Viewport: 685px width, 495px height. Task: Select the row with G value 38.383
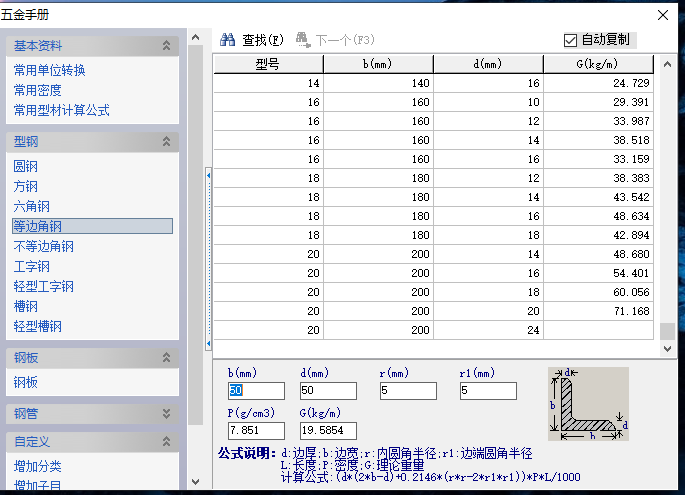[x=433, y=178]
